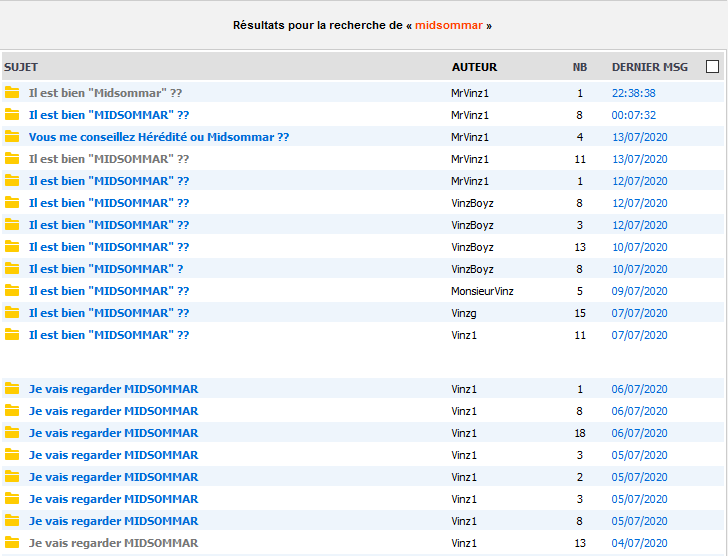728x556 pixels.
Task: Click author name MonsieurVinz
Action: tap(482, 291)
